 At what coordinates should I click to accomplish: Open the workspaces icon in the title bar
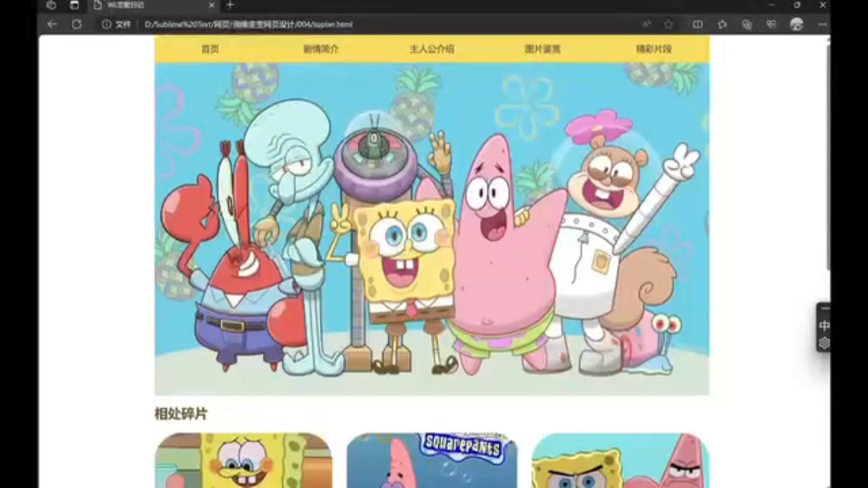(x=51, y=5)
